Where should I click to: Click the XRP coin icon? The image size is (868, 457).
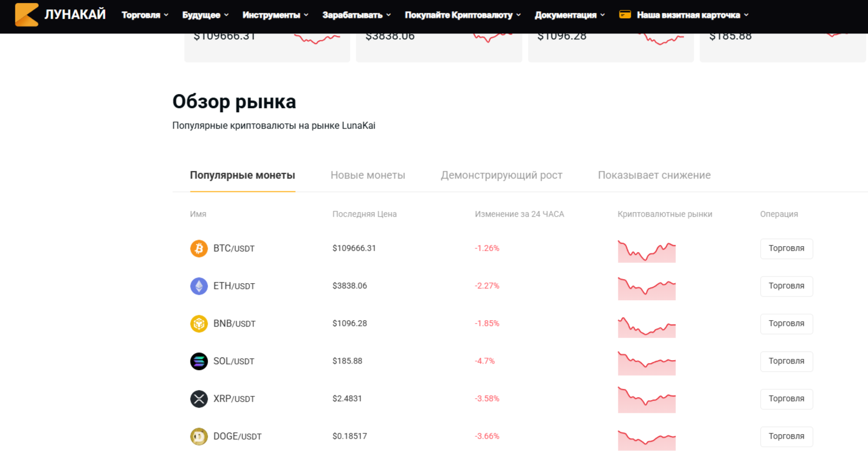point(199,399)
